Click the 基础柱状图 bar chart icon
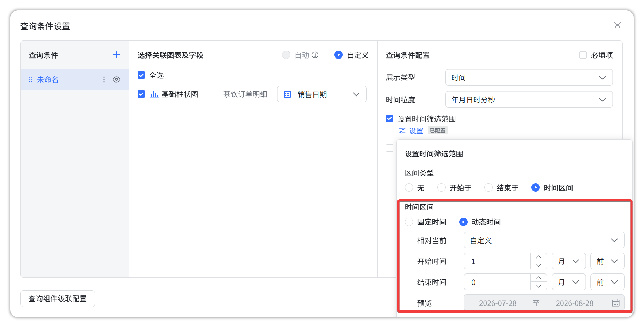This screenshot has width=644, height=324. pos(154,94)
